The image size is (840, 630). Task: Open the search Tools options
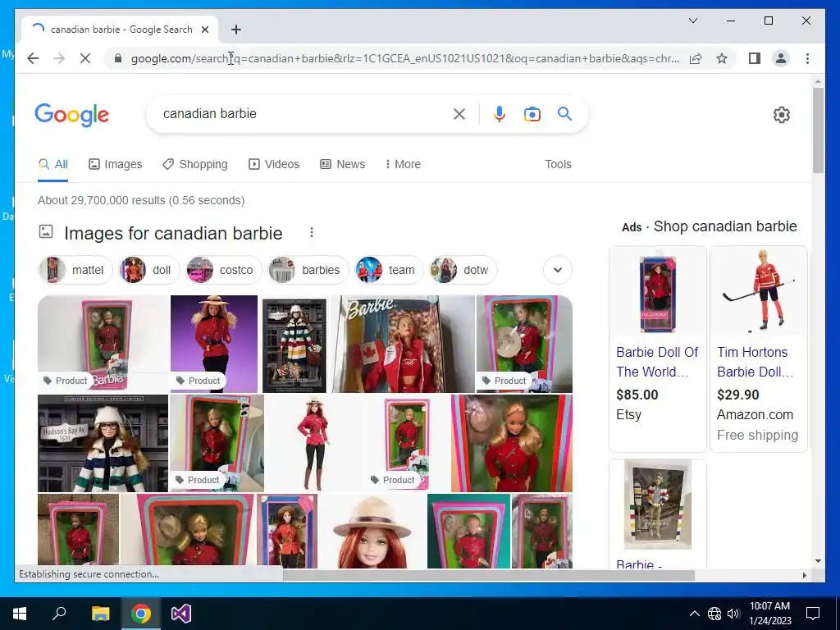558,164
